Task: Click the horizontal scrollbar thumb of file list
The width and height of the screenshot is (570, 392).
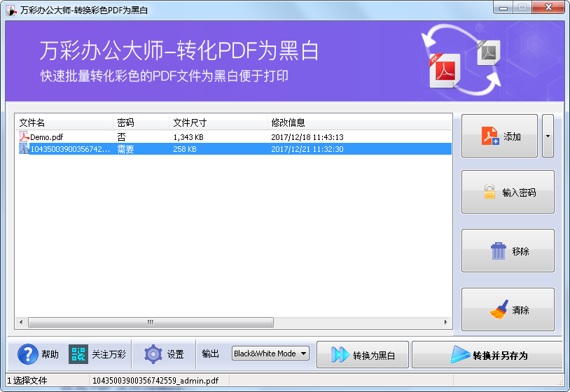Action: pos(151,322)
